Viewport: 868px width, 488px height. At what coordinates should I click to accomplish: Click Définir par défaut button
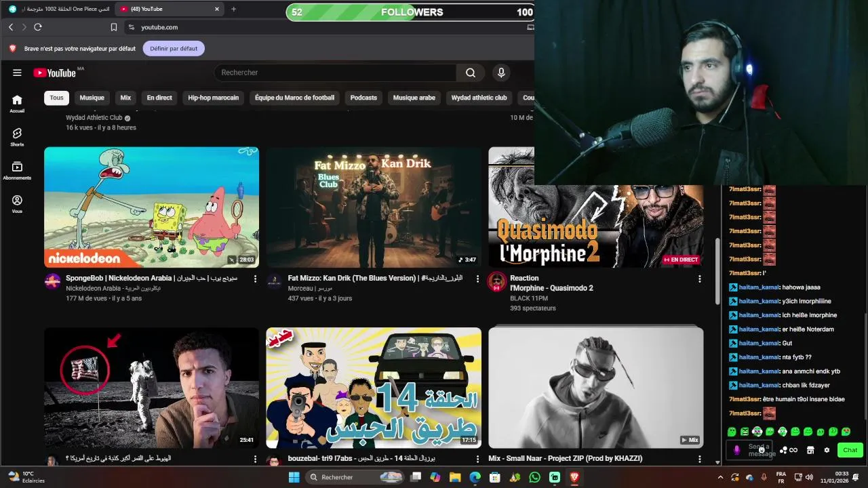tap(174, 49)
